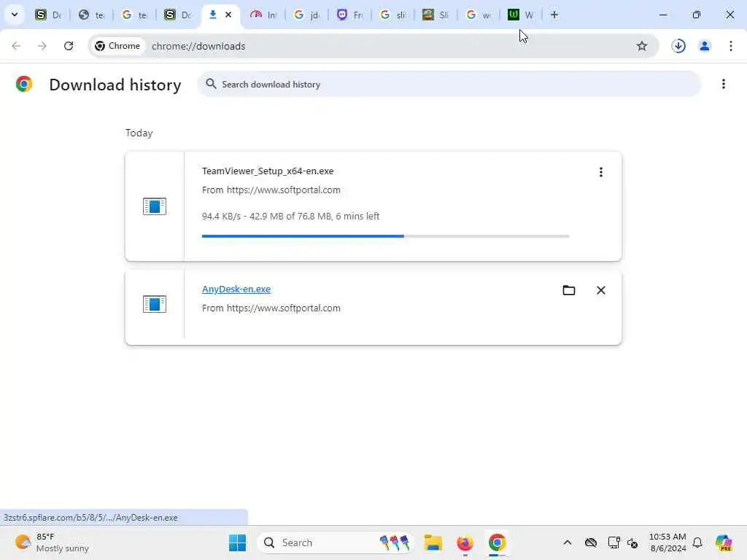The height and width of the screenshot is (560, 747).
Task: Click the taskbar Search box
Action: point(336,542)
